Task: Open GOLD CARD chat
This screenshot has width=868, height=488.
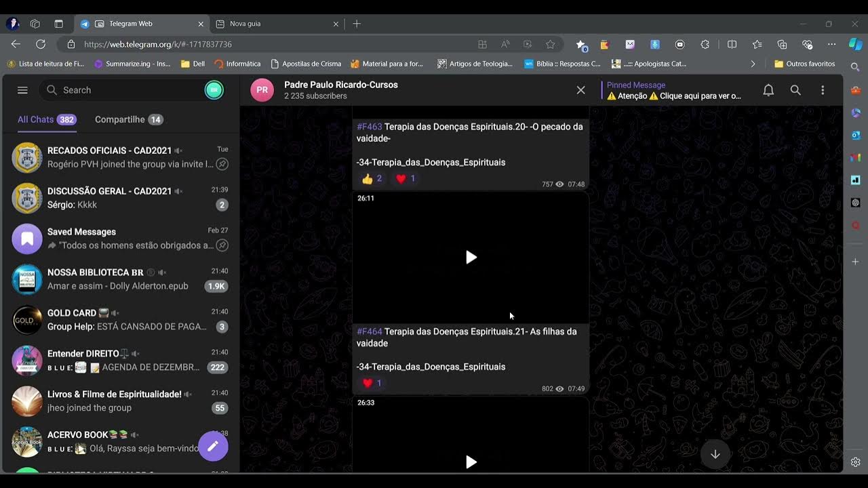Action: click(x=120, y=320)
